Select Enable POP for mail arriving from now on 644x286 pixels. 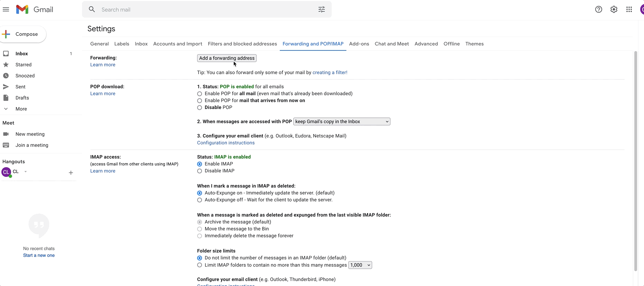click(x=200, y=101)
